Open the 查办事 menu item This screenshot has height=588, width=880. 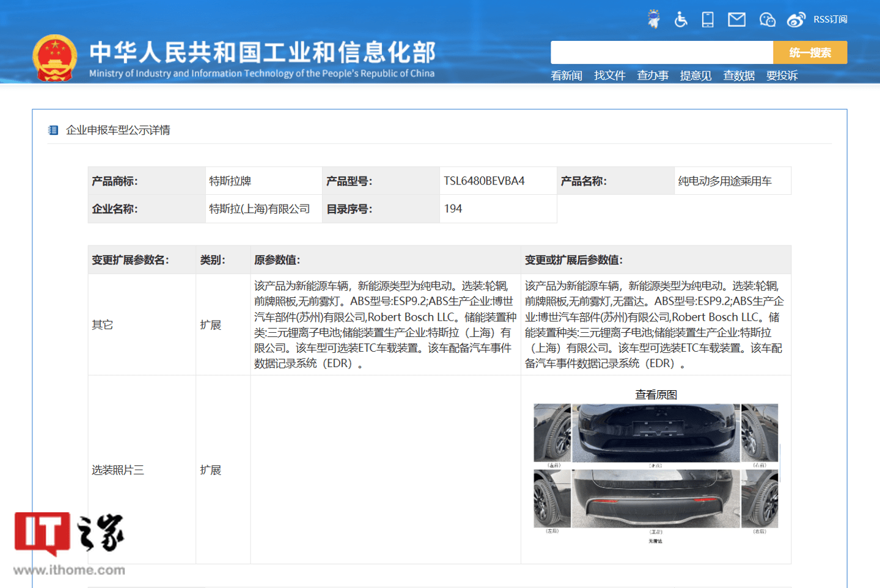point(653,76)
